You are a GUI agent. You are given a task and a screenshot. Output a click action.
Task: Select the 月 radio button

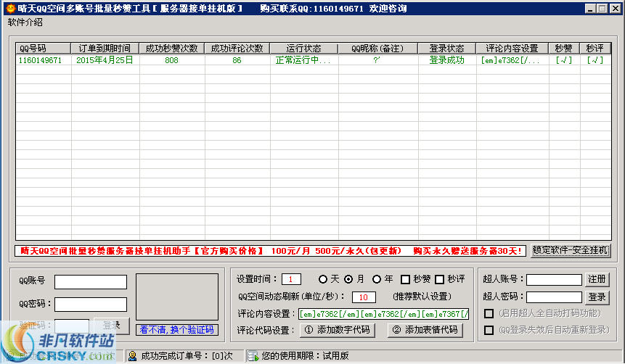(348, 279)
